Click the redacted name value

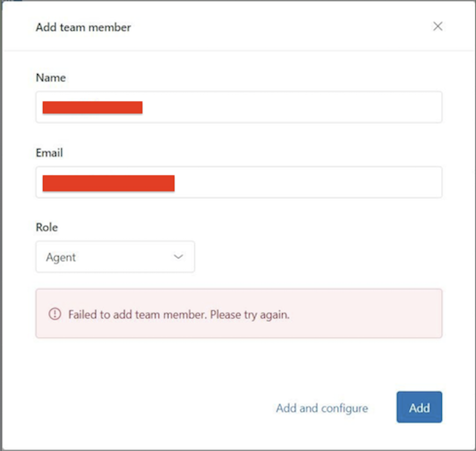pyautogui.click(x=92, y=107)
